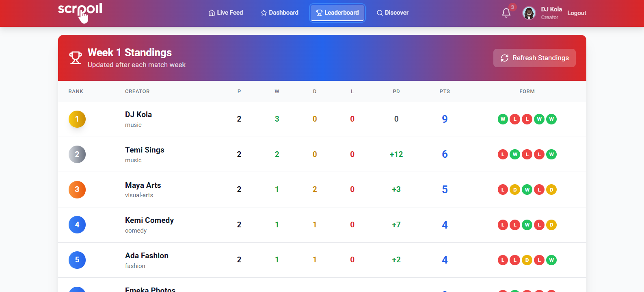Click the W form badge for Kemi Comedy
This screenshot has height=292, width=644.
click(x=527, y=225)
